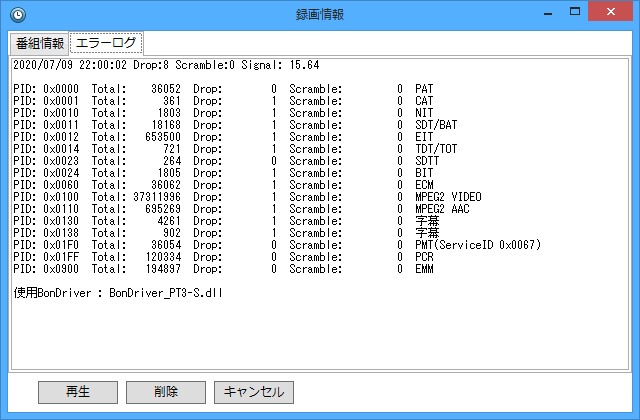Click the 録画情報 window title
Screen dimensions: 640x420
tap(320, 14)
